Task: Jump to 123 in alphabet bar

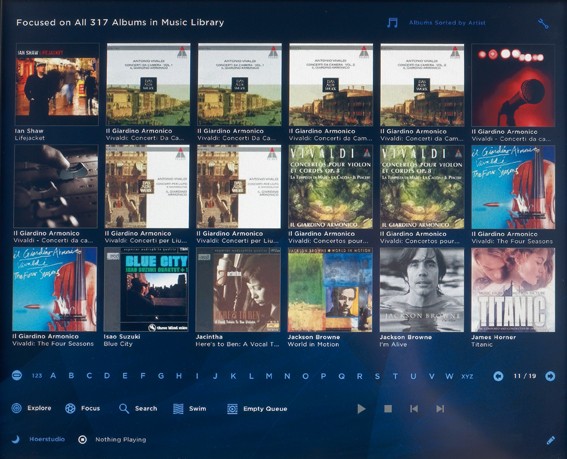Action: (37, 376)
